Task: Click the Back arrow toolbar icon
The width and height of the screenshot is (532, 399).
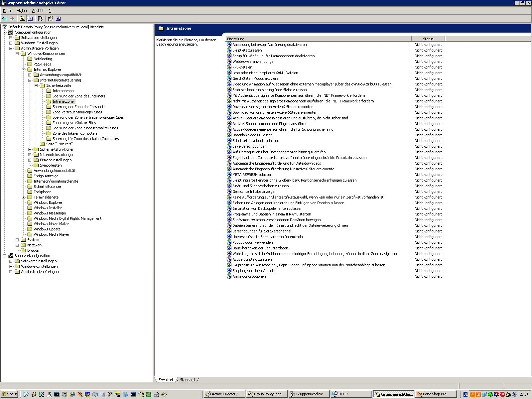Action: (x=4, y=19)
